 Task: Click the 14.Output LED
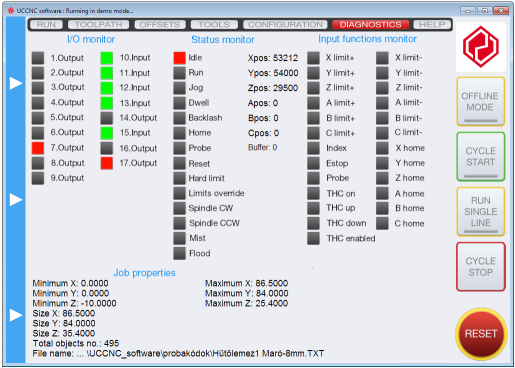[107, 118]
